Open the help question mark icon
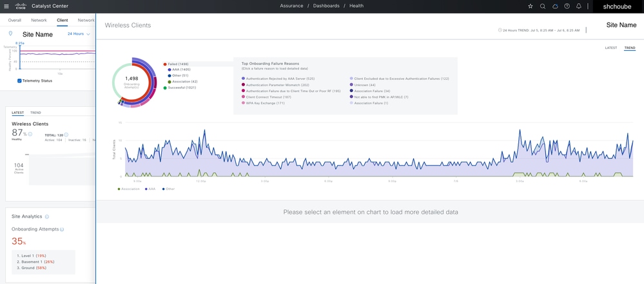 click(x=567, y=6)
